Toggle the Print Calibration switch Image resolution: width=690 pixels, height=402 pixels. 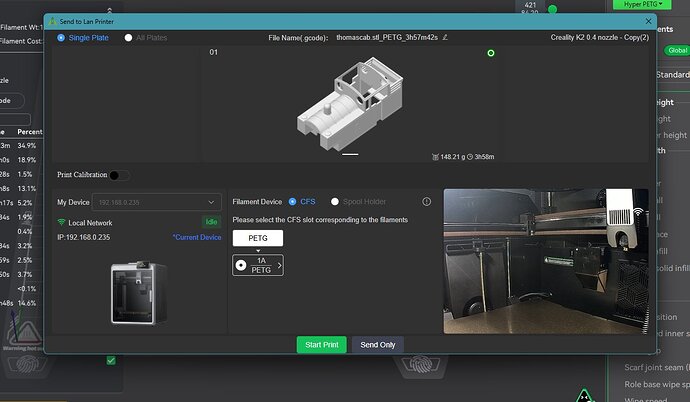click(119, 175)
